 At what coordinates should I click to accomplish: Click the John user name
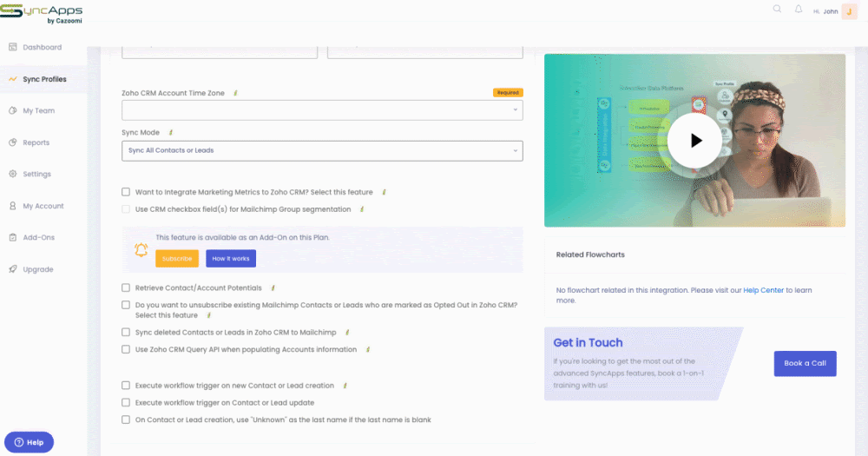(x=831, y=11)
